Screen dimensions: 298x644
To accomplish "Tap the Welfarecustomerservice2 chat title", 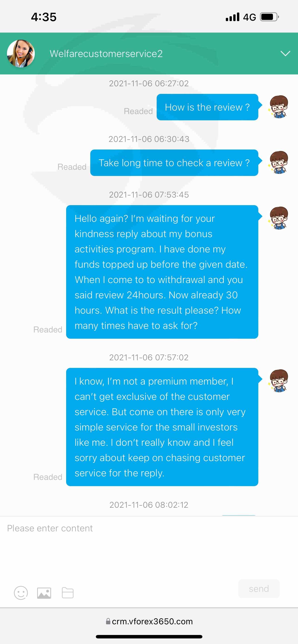I will [x=106, y=54].
